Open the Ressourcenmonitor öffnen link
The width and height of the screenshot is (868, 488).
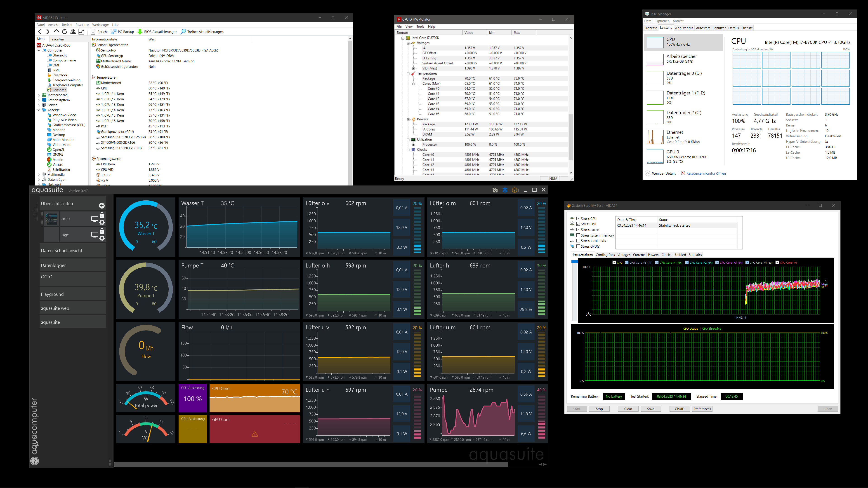click(x=706, y=174)
